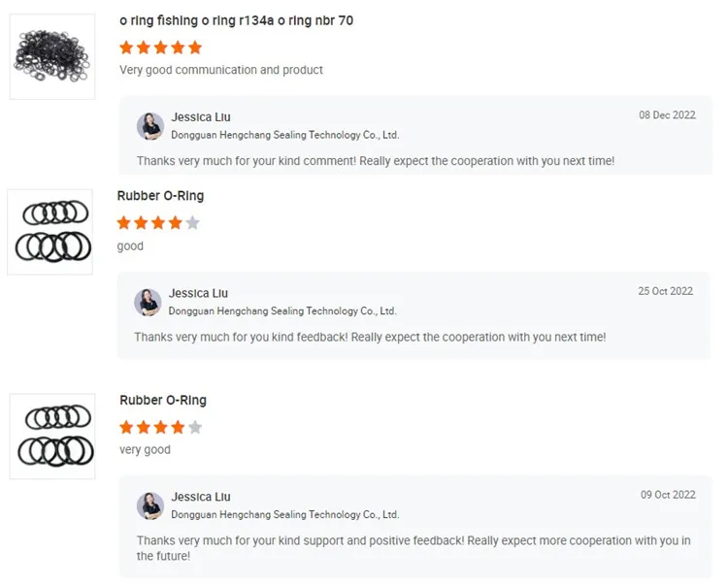Image resolution: width=728 pixels, height=585 pixels.
Task: Open the bottom Rubber O-Ring product image
Action: (x=52, y=436)
